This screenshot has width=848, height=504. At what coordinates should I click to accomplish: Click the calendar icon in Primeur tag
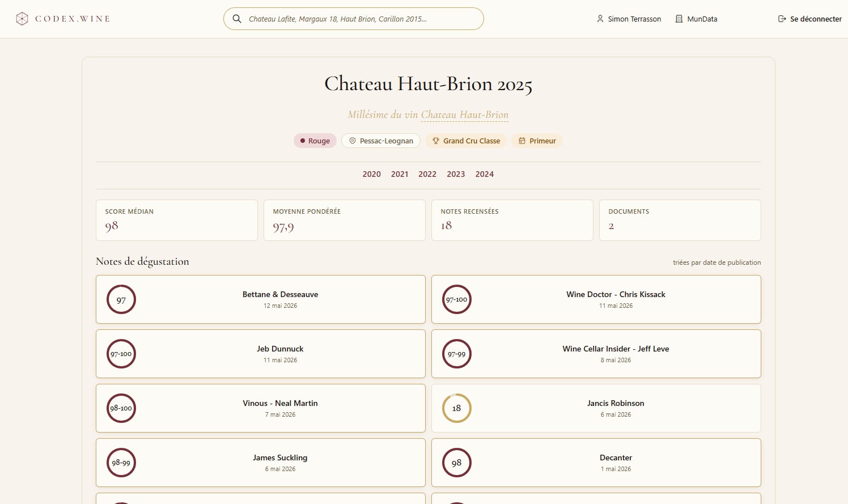(x=522, y=141)
